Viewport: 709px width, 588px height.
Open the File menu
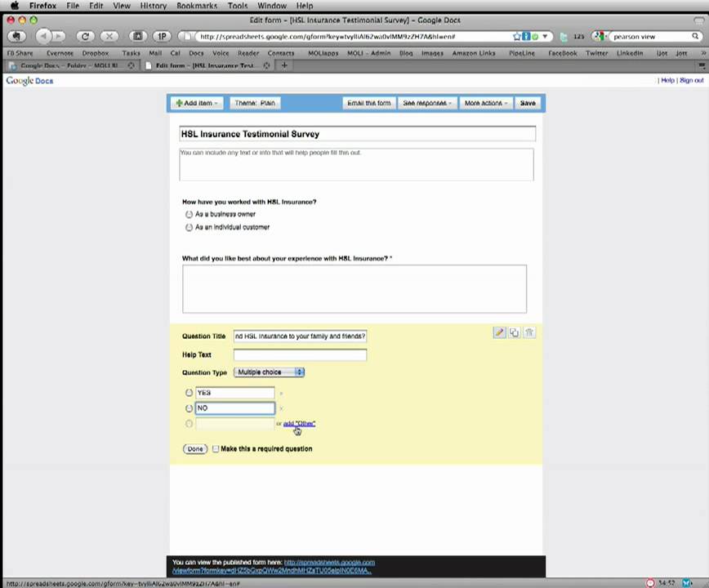pos(73,6)
